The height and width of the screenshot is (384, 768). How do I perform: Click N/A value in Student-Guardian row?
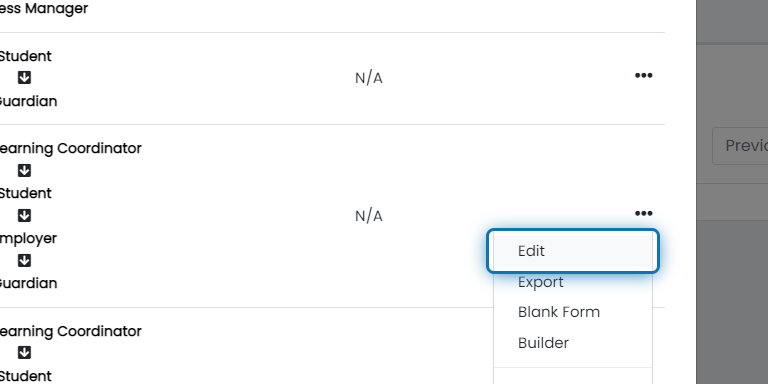click(x=369, y=78)
